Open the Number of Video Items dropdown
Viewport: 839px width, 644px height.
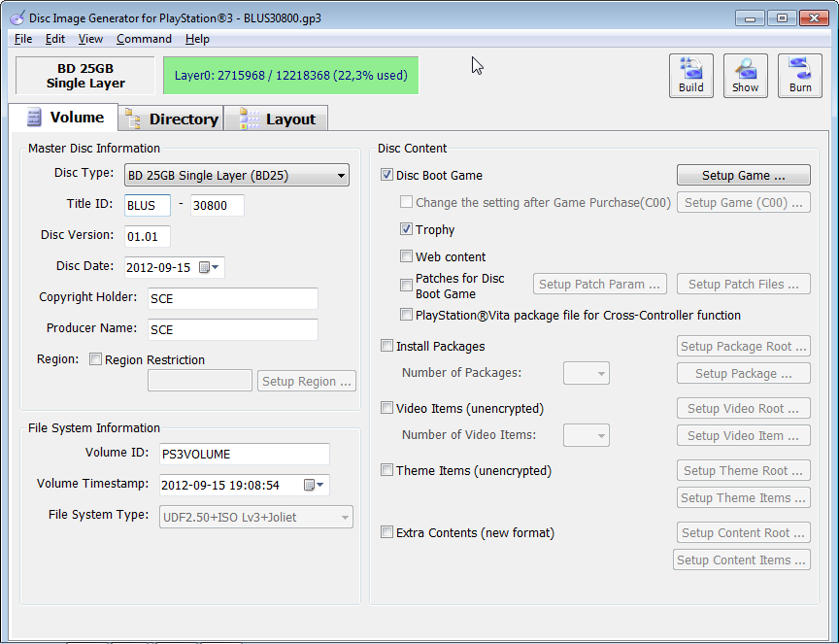coord(586,435)
